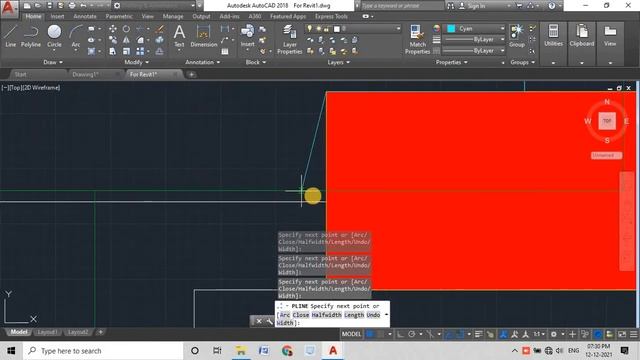
Task: Click the Mirror tool icon
Action: point(127,40)
